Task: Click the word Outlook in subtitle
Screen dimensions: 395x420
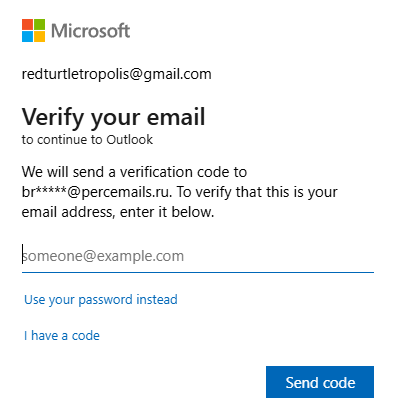Action: point(130,139)
